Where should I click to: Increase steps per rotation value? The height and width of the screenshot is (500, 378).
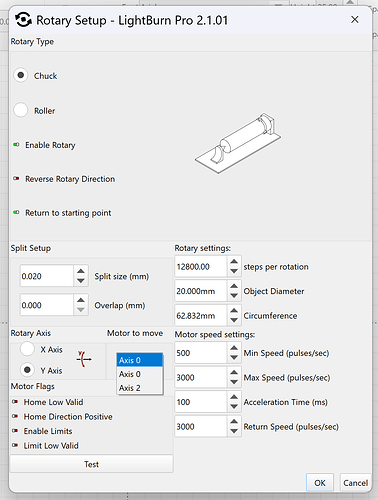click(234, 262)
